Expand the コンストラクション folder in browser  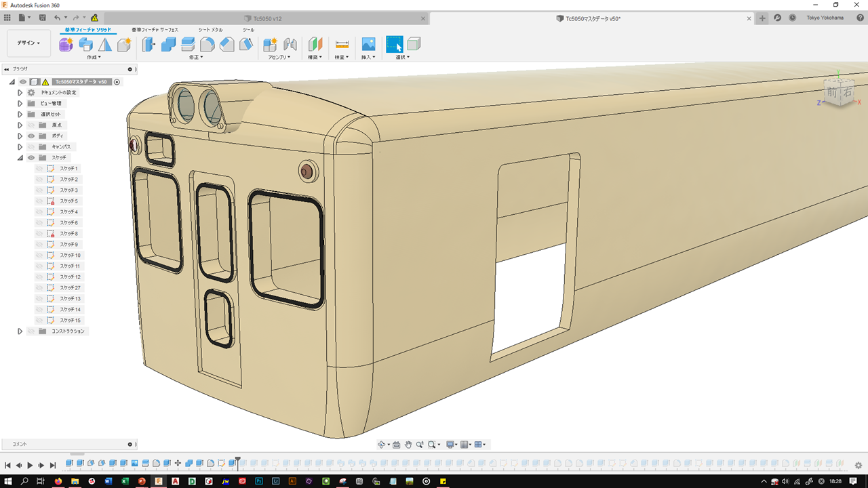(x=20, y=331)
